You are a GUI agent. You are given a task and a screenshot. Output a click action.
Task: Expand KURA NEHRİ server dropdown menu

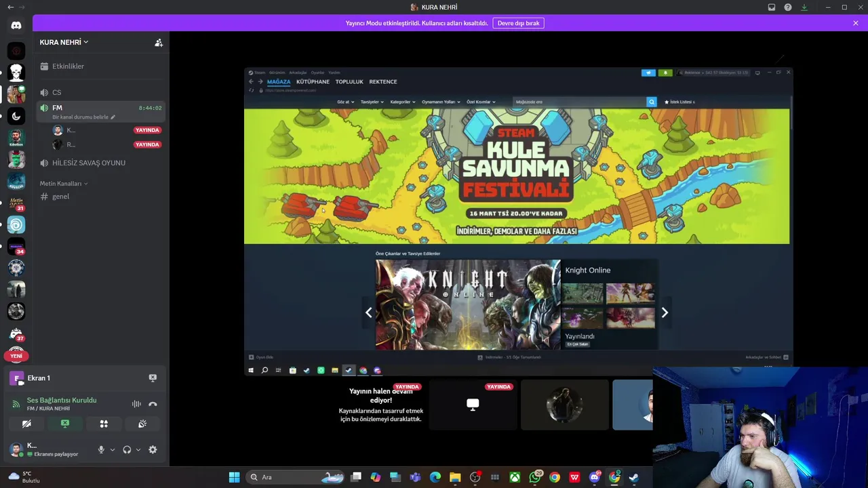[x=64, y=42]
